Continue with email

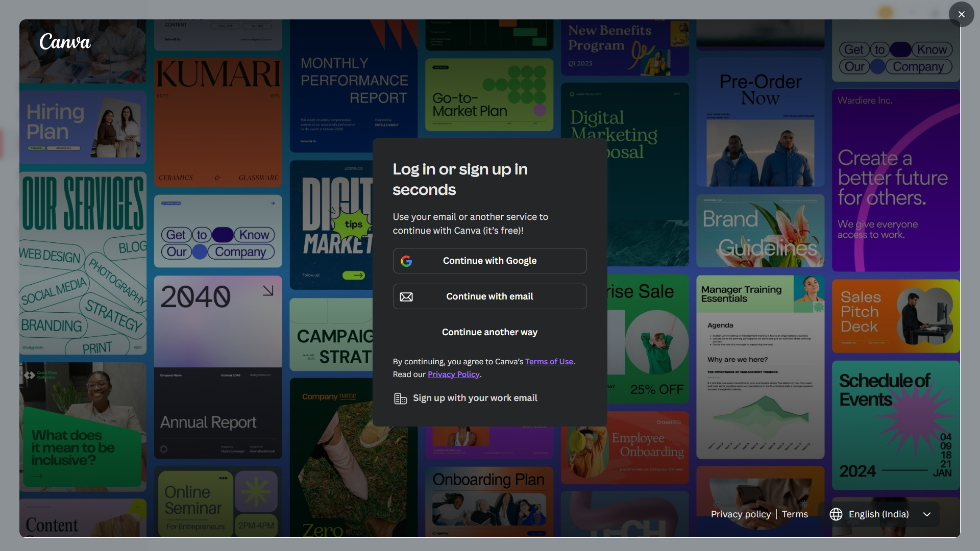click(x=489, y=296)
